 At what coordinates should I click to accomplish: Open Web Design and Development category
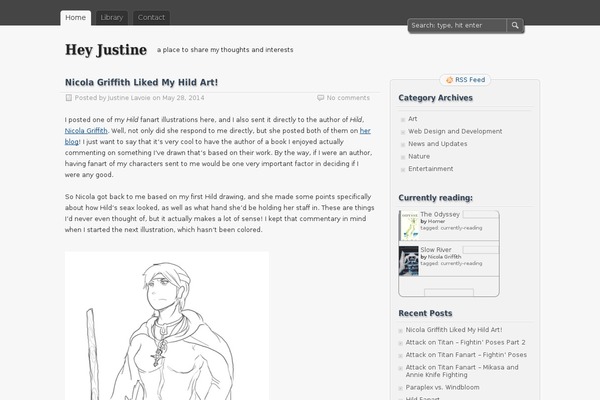pos(455,131)
